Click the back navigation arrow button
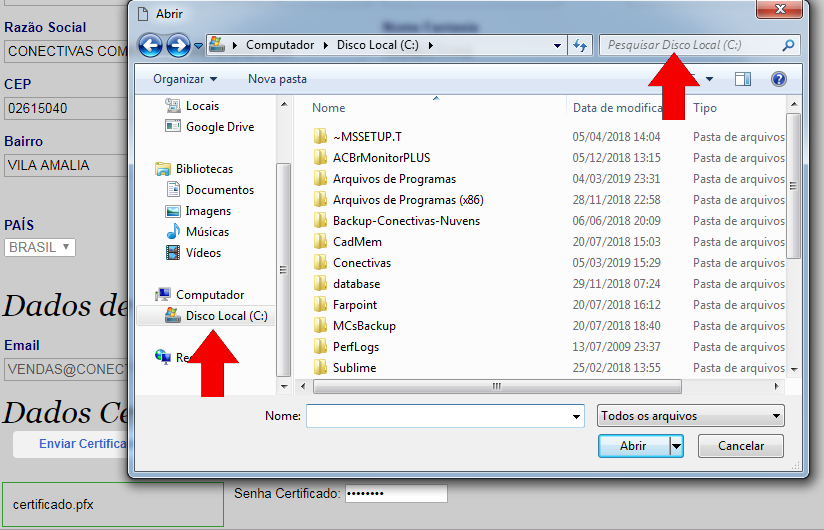The height and width of the screenshot is (530, 824). point(150,45)
